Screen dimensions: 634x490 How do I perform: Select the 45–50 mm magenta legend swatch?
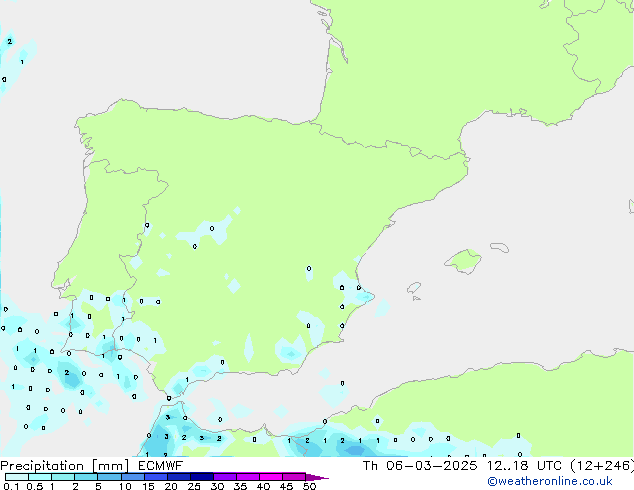298,477
